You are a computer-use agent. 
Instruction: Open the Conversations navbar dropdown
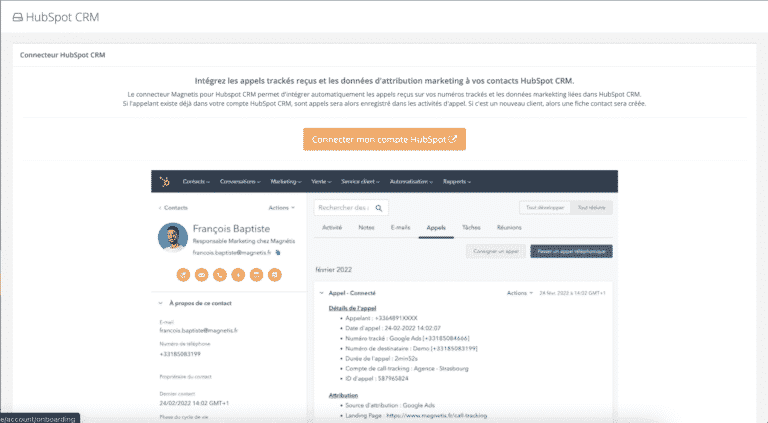[x=240, y=182]
